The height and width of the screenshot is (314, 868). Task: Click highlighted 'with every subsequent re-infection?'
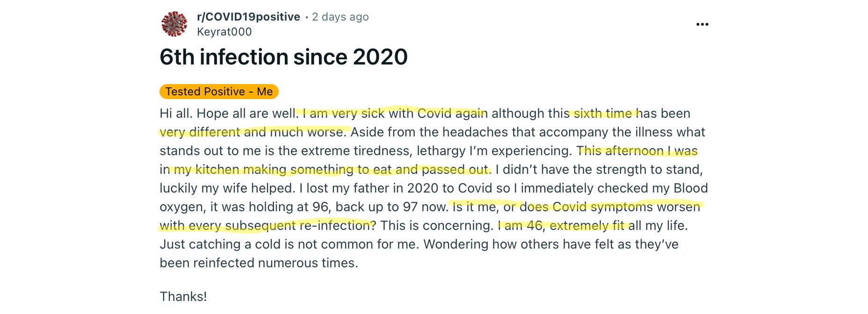(268, 226)
